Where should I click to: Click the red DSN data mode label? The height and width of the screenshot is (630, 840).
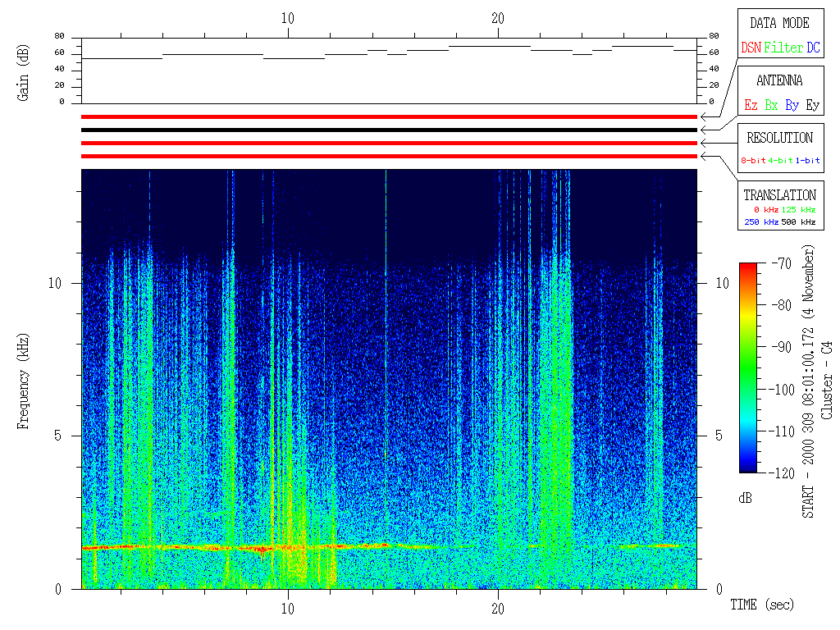click(x=751, y=48)
